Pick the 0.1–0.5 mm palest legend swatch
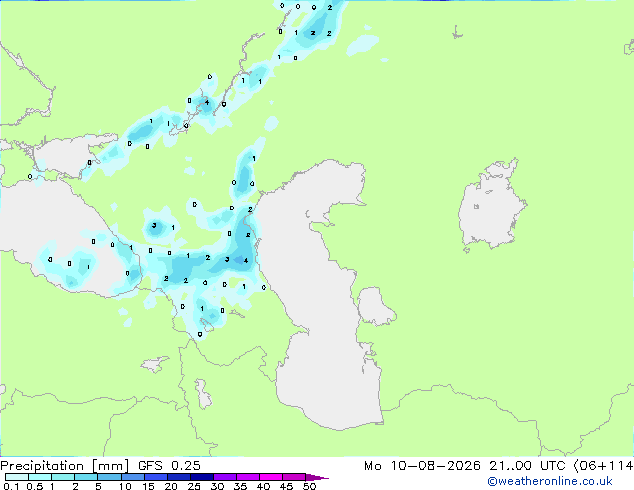The height and width of the screenshot is (490, 634). click(x=17, y=477)
